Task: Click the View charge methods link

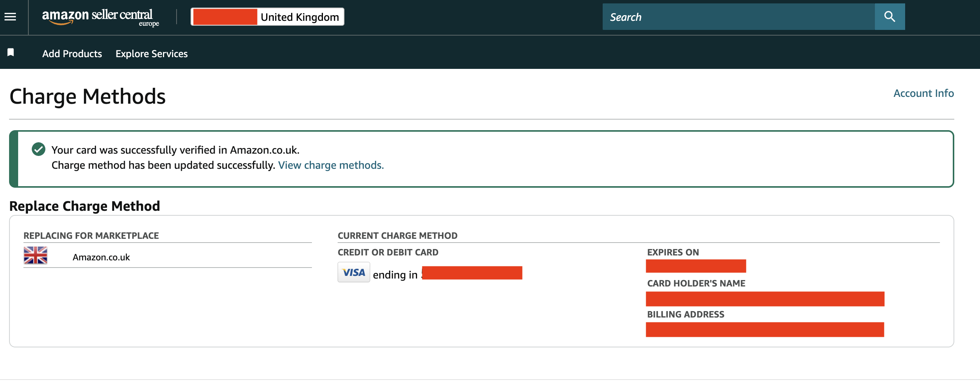Action: point(330,165)
